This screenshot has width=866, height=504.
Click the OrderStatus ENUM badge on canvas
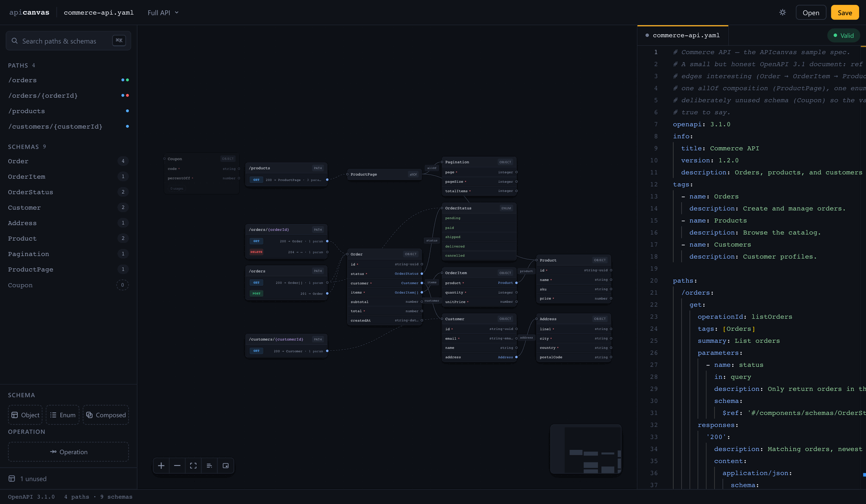pyautogui.click(x=506, y=208)
